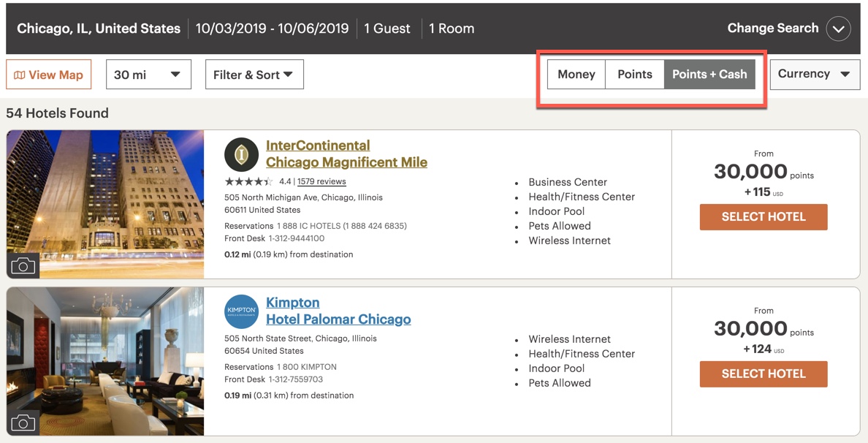Switch pricing to Money
The width and height of the screenshot is (868, 443).
click(x=576, y=75)
